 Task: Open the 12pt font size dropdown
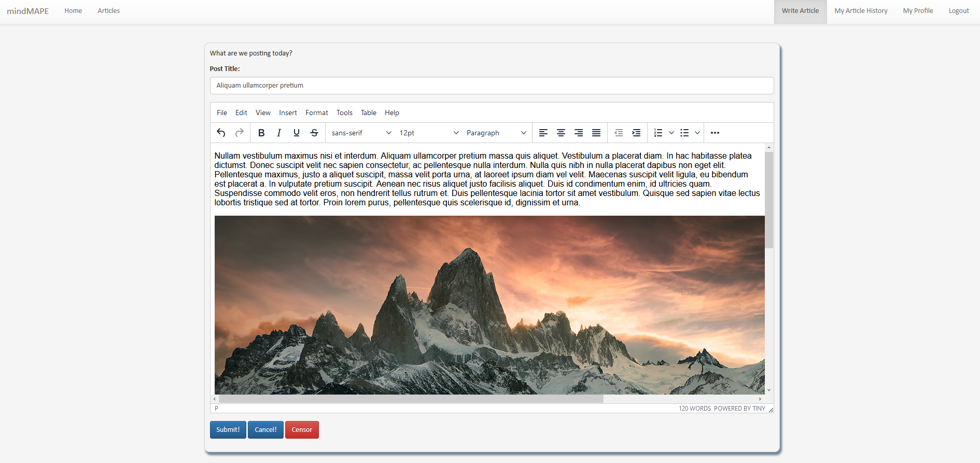(x=429, y=133)
